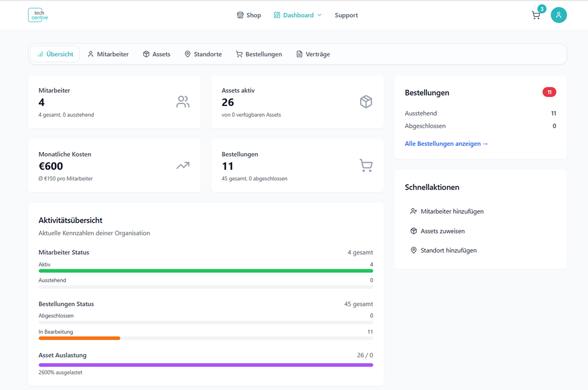The height and width of the screenshot is (390, 588).
Task: Click the box icon in Assets aktiv card
Action: 366,102
